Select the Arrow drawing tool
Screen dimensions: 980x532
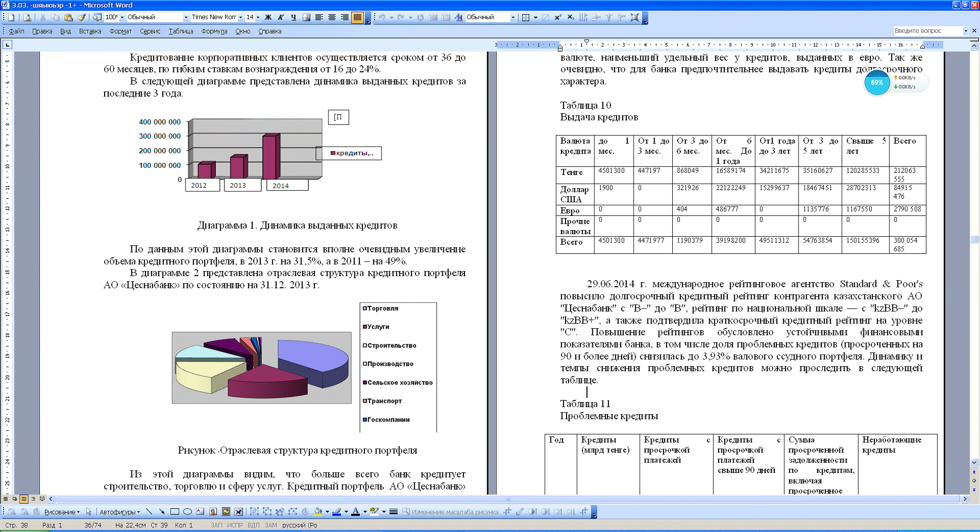162,512
